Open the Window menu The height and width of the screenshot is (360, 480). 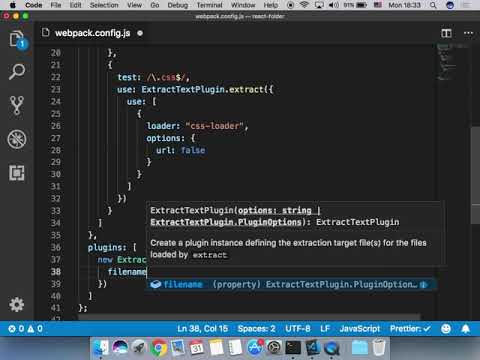(243, 5)
